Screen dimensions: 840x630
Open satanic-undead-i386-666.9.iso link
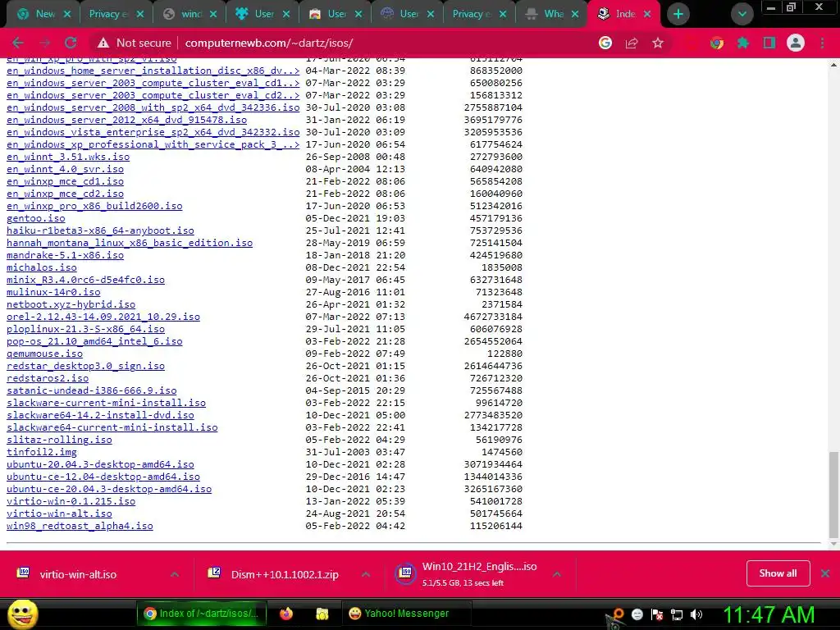click(92, 390)
